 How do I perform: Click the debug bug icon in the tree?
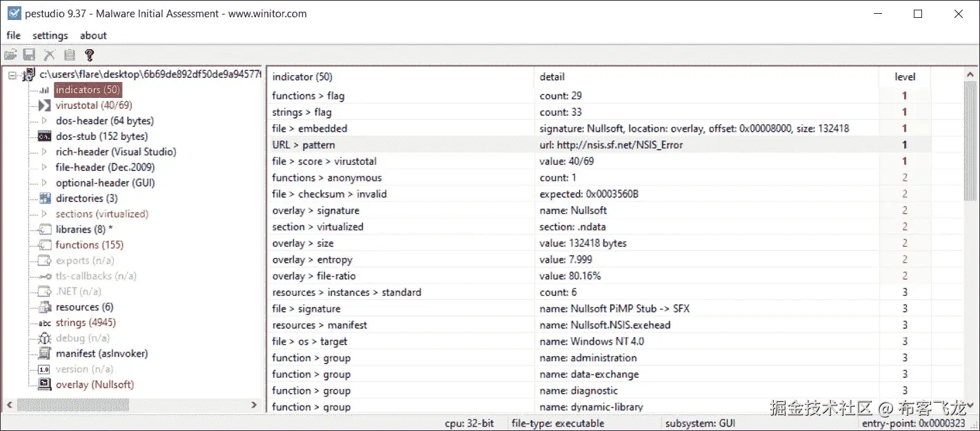[43, 338]
